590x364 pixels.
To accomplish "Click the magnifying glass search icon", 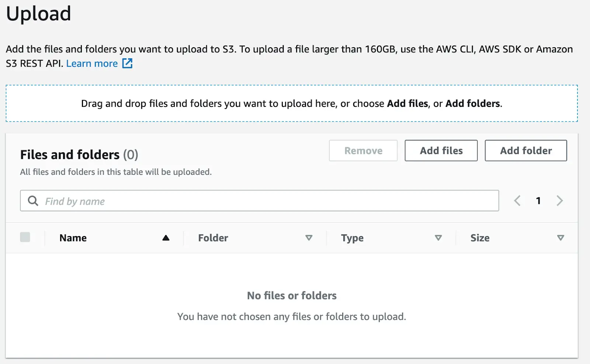I will point(33,201).
